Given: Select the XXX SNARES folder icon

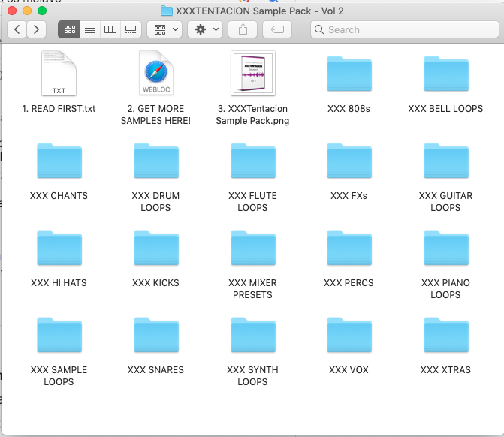Looking at the screenshot, I should pos(156,335).
